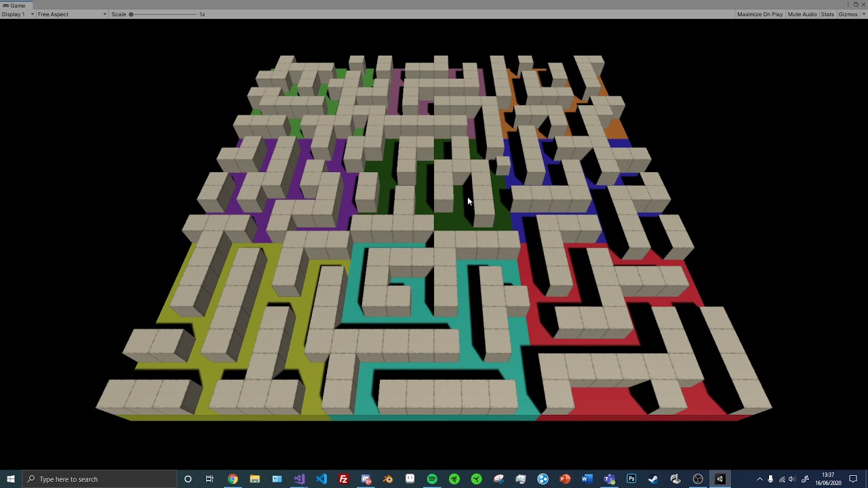Click the taskbar search box
Image resolution: width=868 pixels, height=488 pixels.
point(98,479)
